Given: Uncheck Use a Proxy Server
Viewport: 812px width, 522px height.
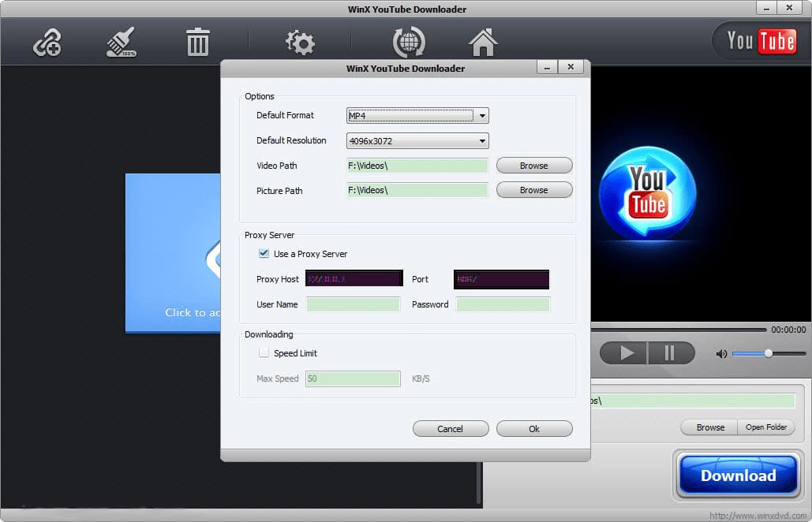Looking at the screenshot, I should pyautogui.click(x=264, y=253).
